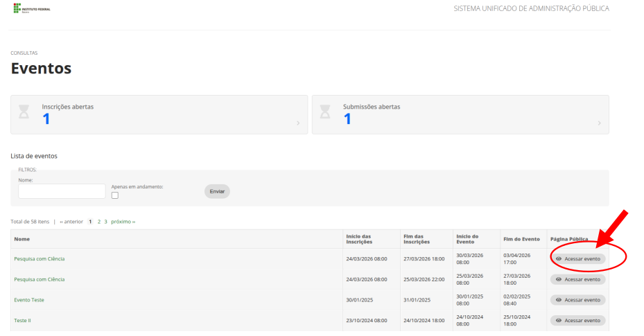
Task: Expand Submissões abertas card chevron
Action: (x=599, y=123)
